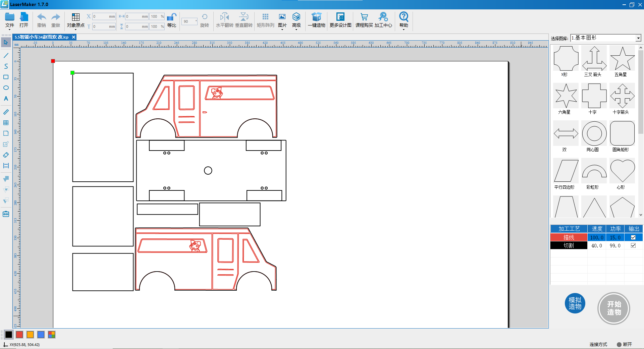Pick the blue color swatch
This screenshot has width=644, height=349.
pos(41,334)
